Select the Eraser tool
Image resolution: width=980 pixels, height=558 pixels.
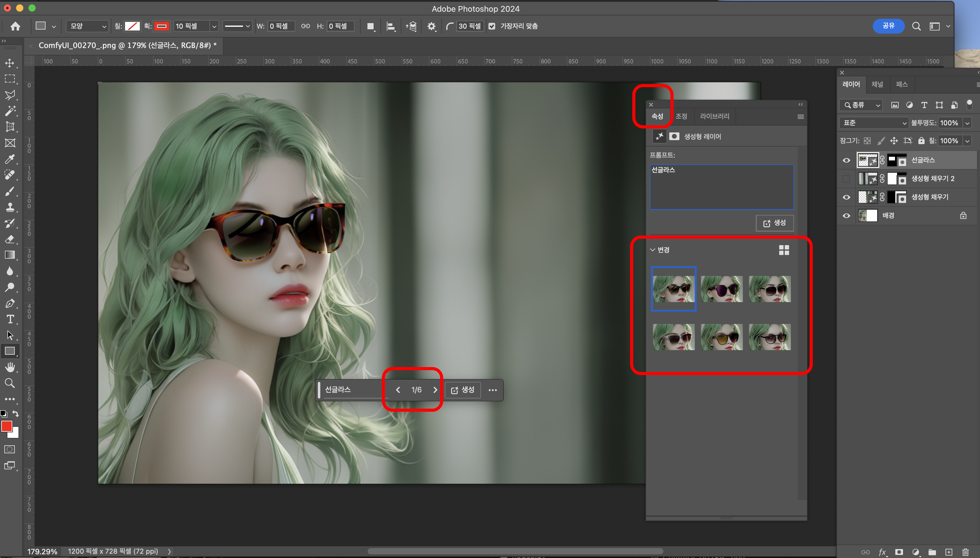pyautogui.click(x=10, y=239)
